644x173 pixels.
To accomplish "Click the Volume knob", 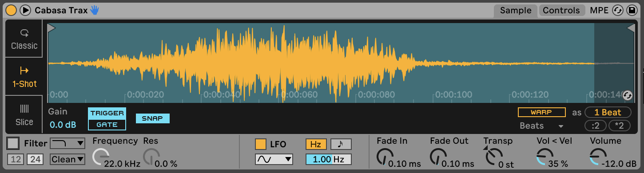I will pyautogui.click(x=597, y=156).
